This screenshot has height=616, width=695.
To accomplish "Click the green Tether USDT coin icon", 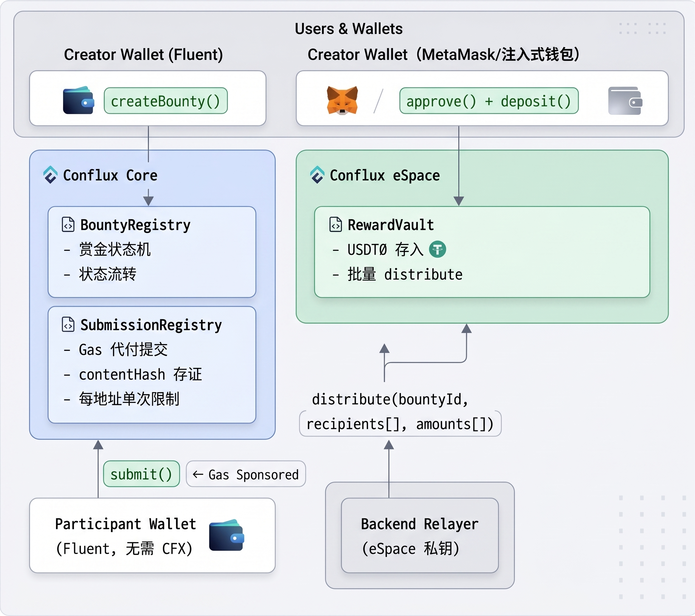I will [x=437, y=249].
